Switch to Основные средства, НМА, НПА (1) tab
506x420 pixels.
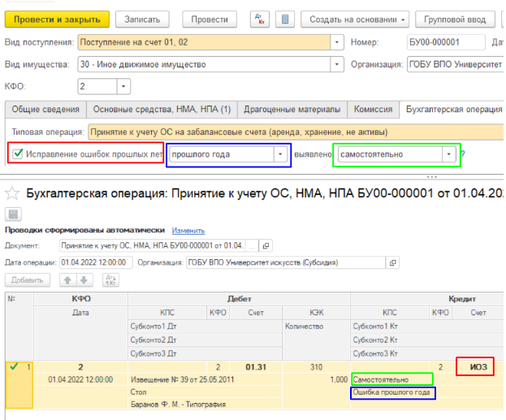pyautogui.click(x=162, y=110)
